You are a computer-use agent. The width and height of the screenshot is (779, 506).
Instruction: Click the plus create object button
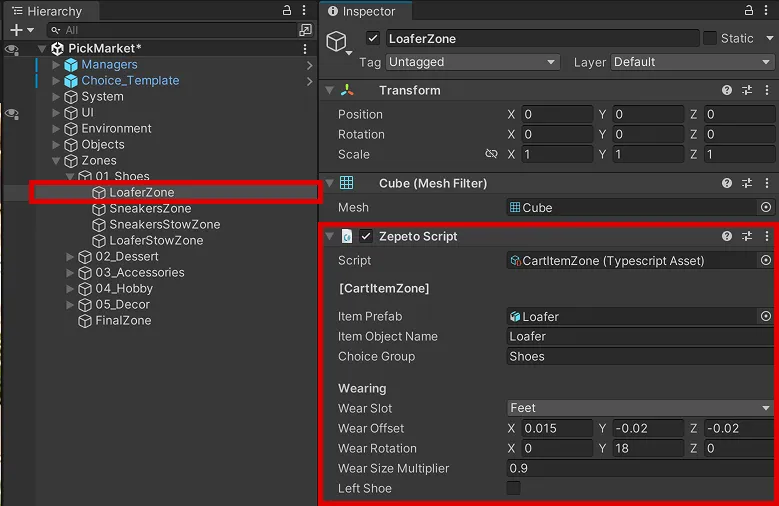16,30
